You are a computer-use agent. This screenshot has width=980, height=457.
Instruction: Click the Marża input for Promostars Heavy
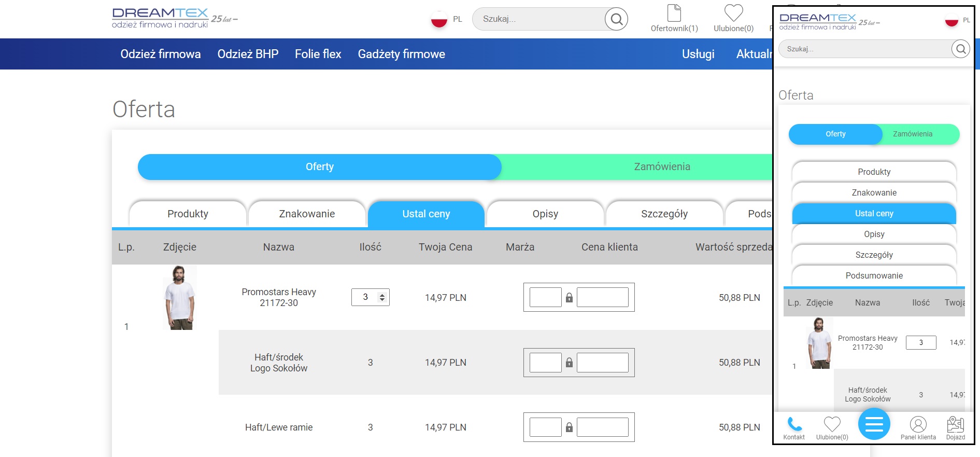pos(545,297)
